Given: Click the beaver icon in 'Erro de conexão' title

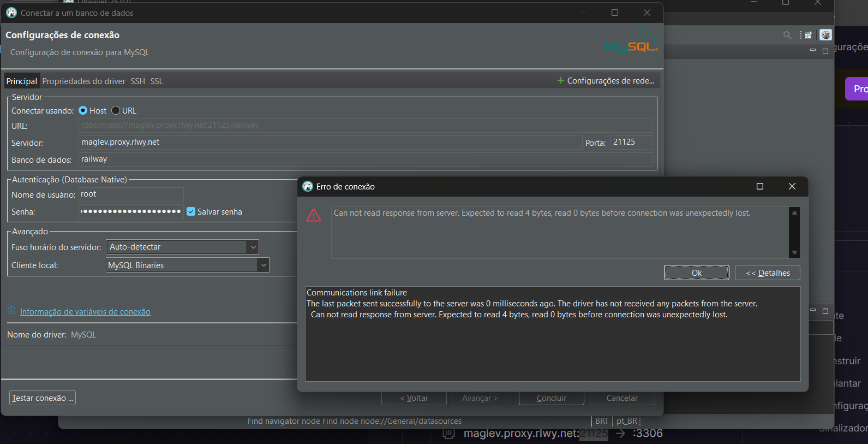Looking at the screenshot, I should coord(308,186).
